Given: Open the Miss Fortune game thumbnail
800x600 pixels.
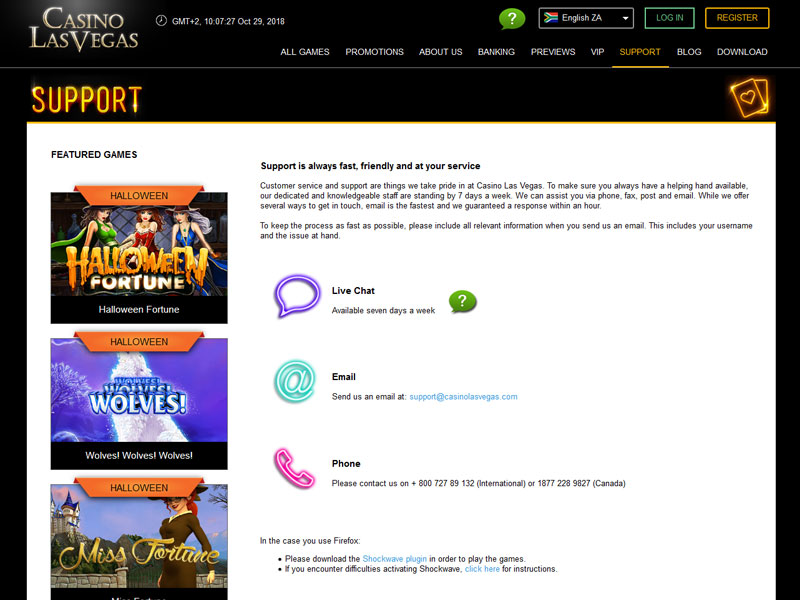Looking at the screenshot, I should [x=139, y=536].
